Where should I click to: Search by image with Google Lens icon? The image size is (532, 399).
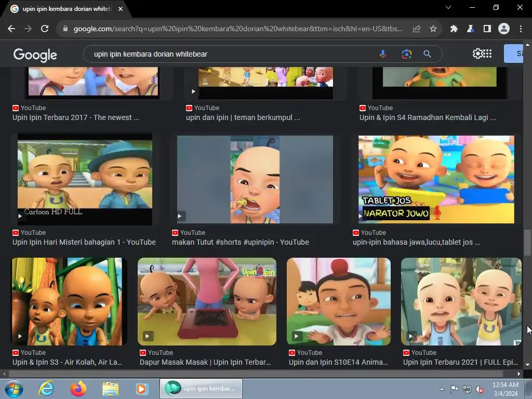coord(406,54)
